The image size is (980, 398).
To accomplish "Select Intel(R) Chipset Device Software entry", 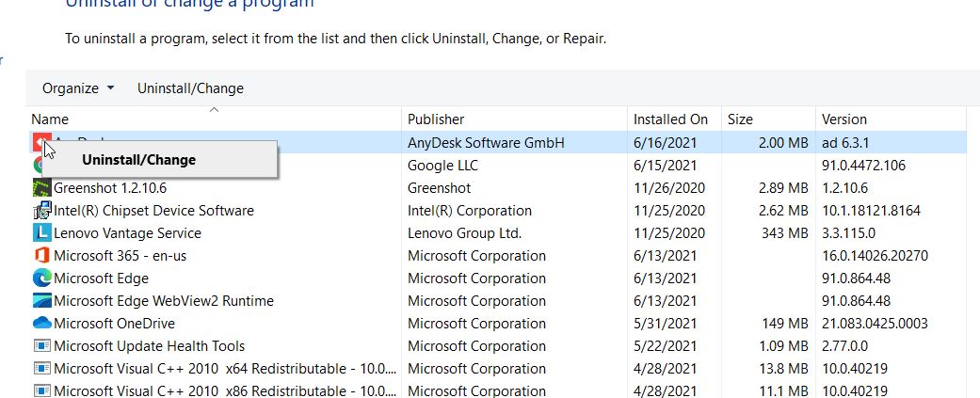I will (153, 211).
